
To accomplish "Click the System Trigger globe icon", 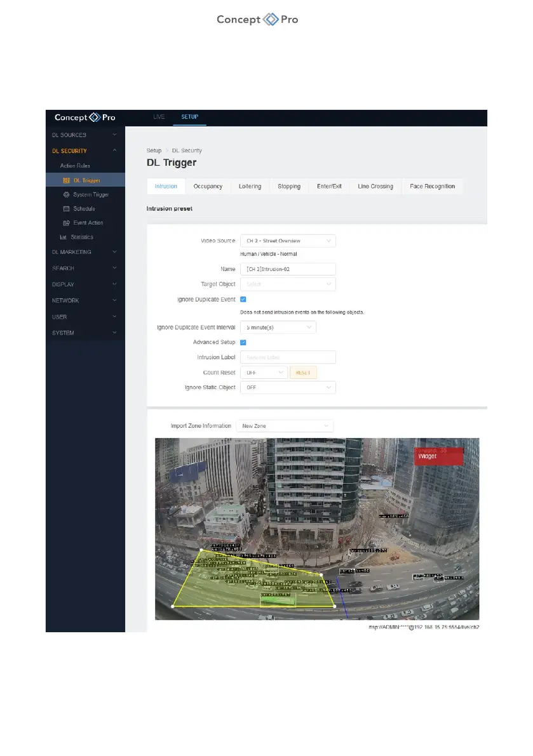I will pyautogui.click(x=67, y=195).
